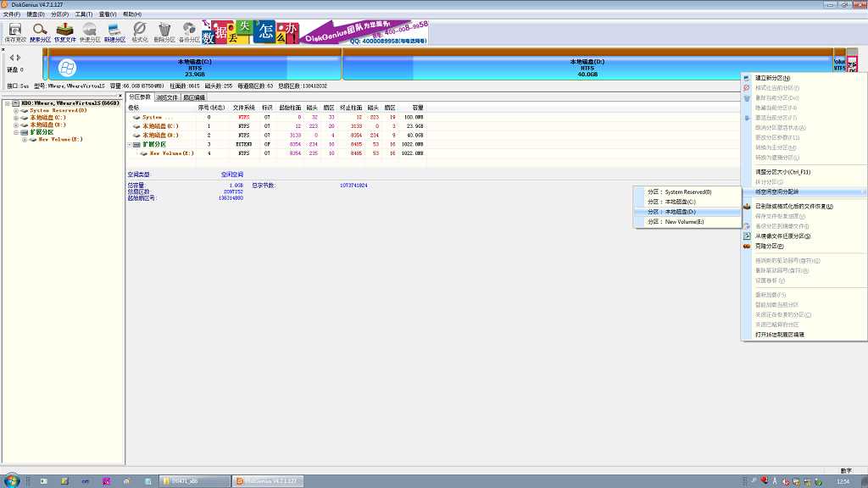Pick 分区: 本地磁盘(C:) in the submenu

(x=687, y=202)
